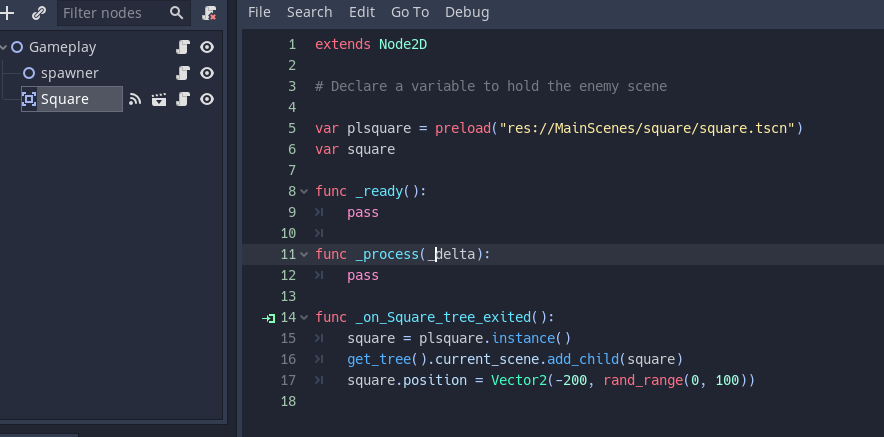
Task: Fold the _ready function at line 8
Action: [x=304, y=192]
